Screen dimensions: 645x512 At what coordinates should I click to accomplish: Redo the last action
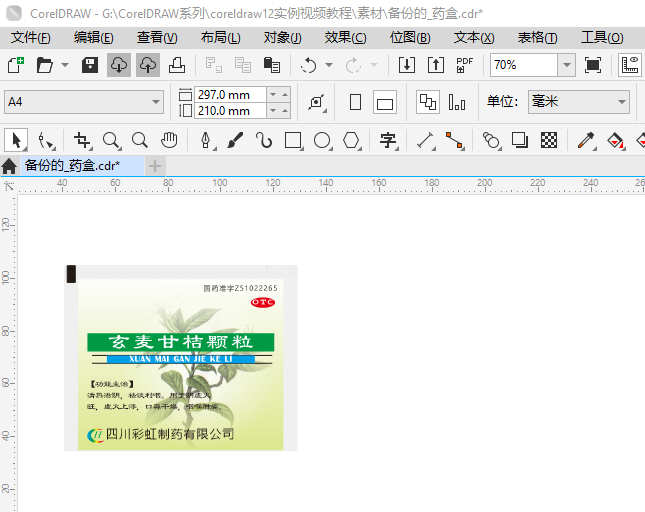[x=353, y=65]
